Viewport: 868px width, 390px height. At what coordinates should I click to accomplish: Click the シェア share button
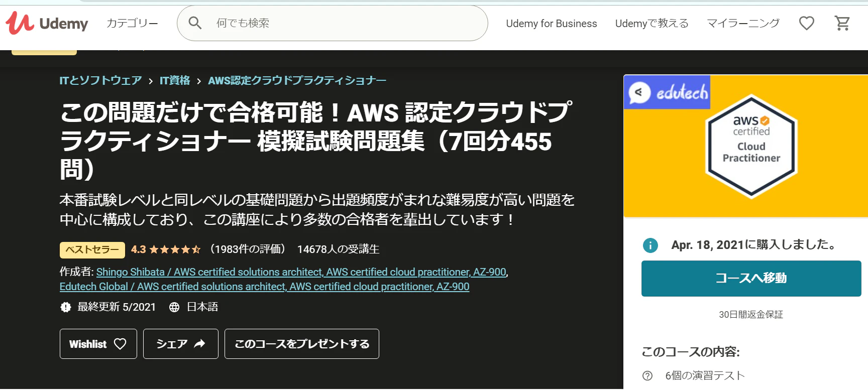click(181, 344)
